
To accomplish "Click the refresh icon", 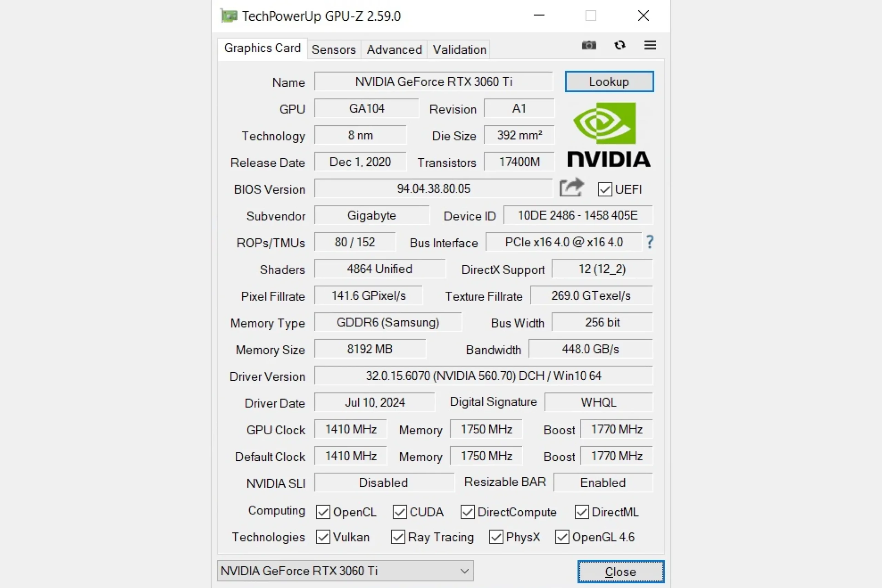I will (x=619, y=45).
